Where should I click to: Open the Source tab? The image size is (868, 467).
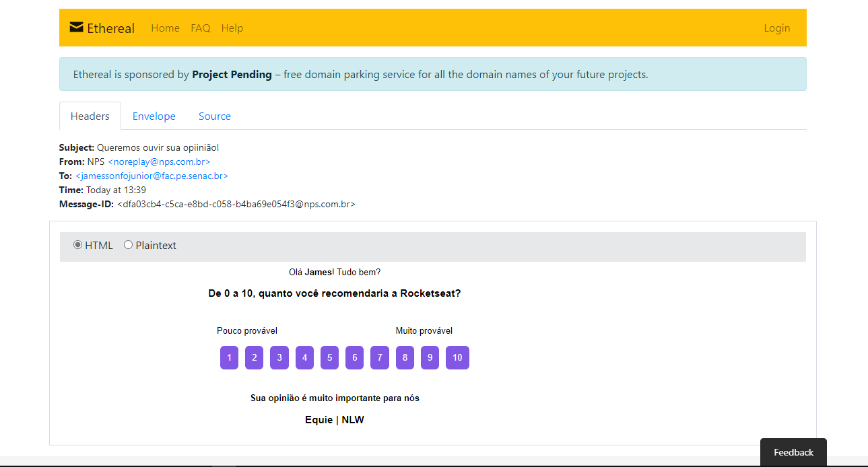214,116
